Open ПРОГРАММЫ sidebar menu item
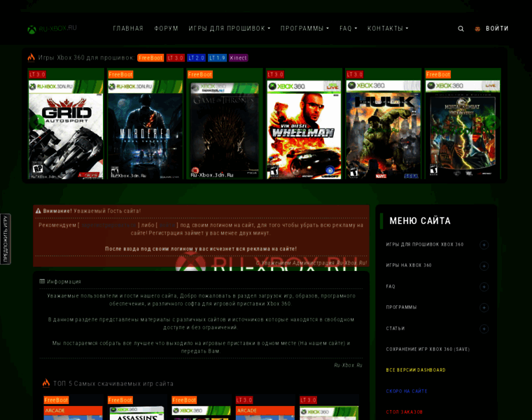 click(401, 307)
